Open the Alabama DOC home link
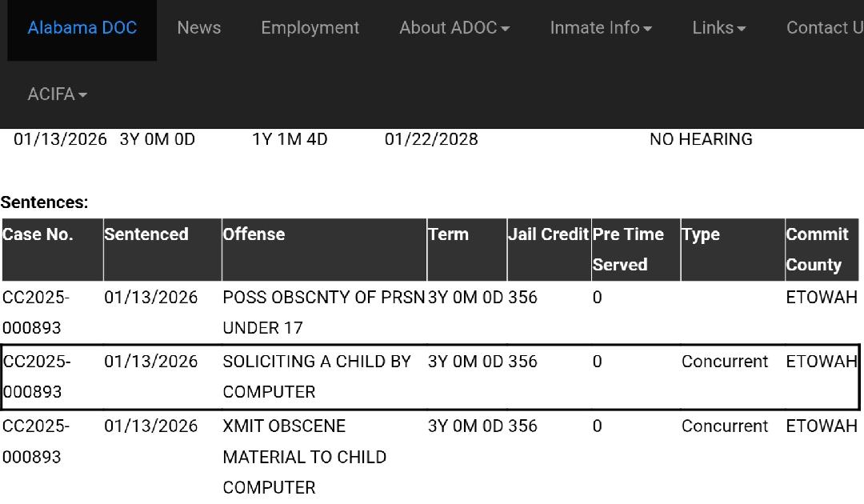The image size is (864, 504). (x=82, y=28)
